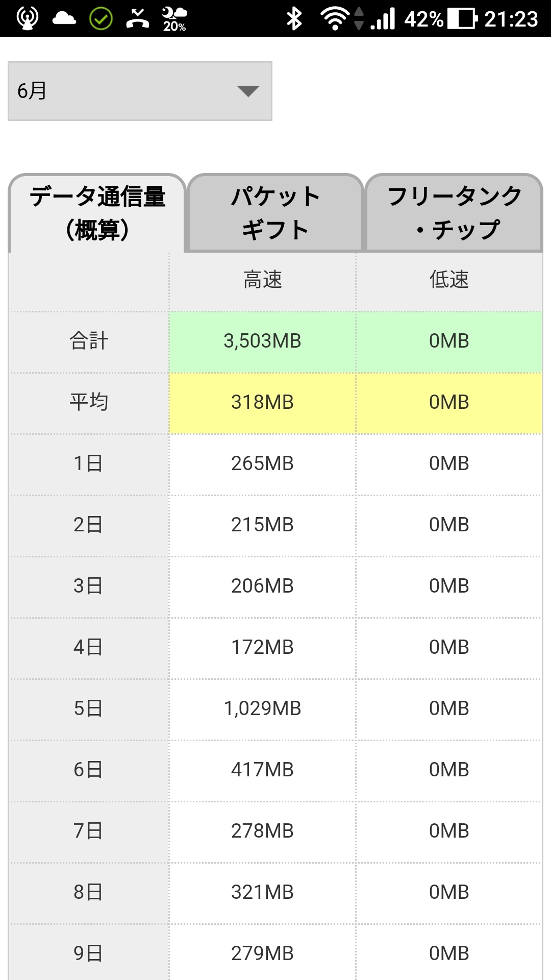Screen dimensions: 551x980
Task: Open the フリータンク・チップ tab
Action: [x=454, y=213]
